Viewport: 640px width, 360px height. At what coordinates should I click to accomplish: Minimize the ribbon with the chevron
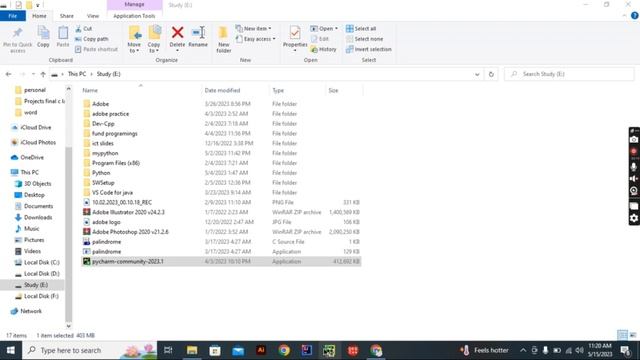tap(624, 16)
